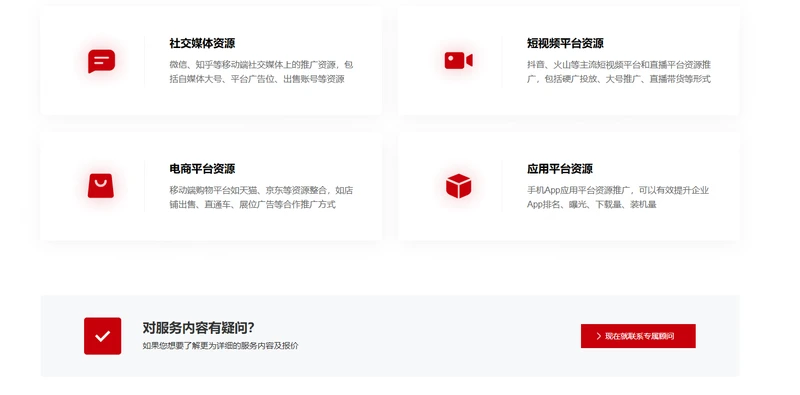Click the description starting with 移动端购物平台如天猫
Image resolution: width=800 pixels, height=395 pixels.
(261, 198)
